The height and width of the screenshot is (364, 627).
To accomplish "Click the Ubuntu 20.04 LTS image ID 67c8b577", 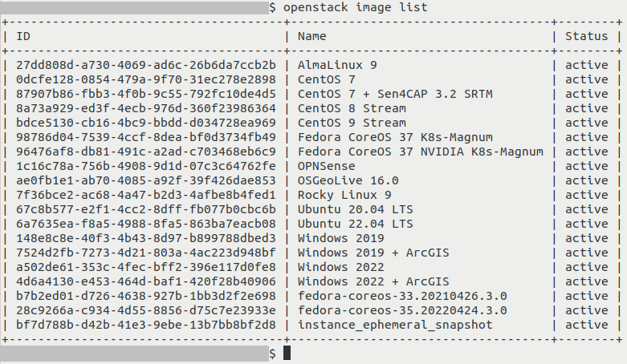I will [x=145, y=209].
